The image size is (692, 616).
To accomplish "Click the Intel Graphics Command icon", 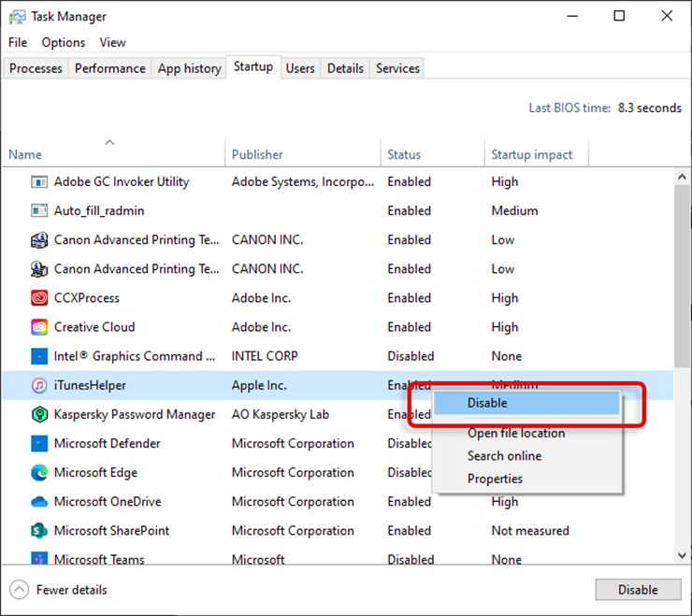I will pos(39,356).
